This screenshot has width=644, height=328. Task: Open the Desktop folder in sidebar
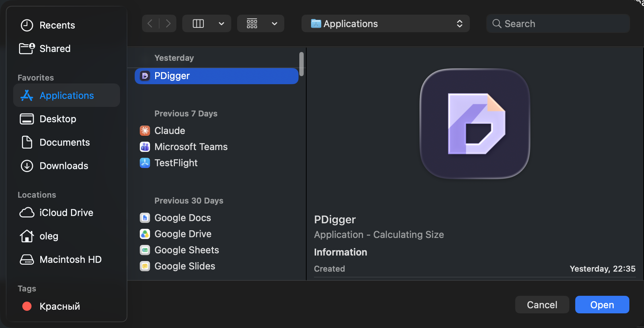click(x=67, y=119)
